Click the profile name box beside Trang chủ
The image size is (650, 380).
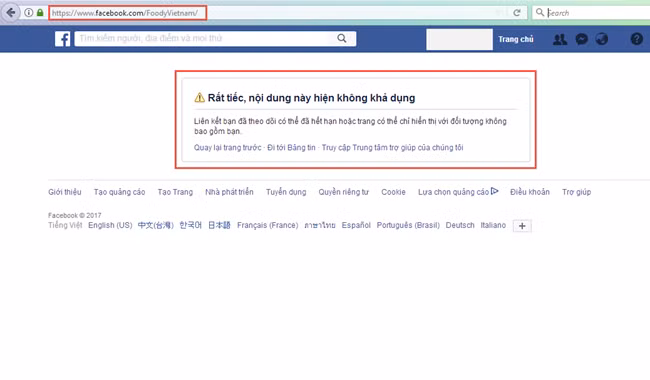[x=459, y=39]
